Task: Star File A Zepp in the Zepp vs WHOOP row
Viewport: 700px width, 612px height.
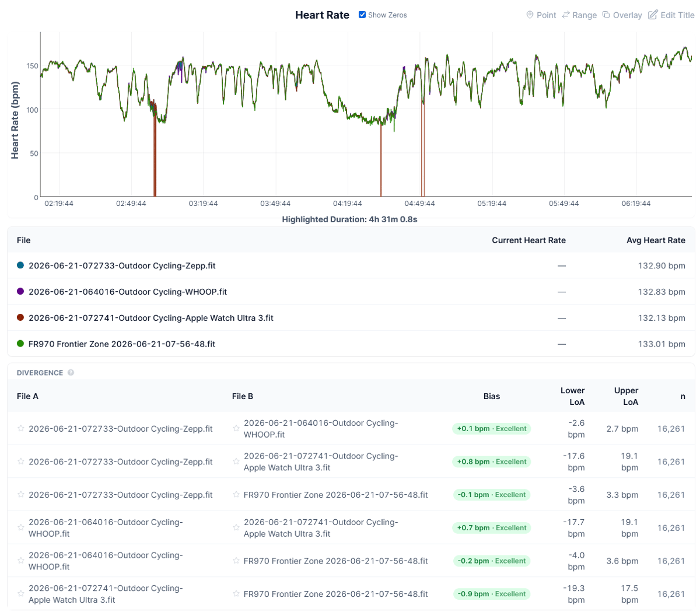Action: point(21,428)
